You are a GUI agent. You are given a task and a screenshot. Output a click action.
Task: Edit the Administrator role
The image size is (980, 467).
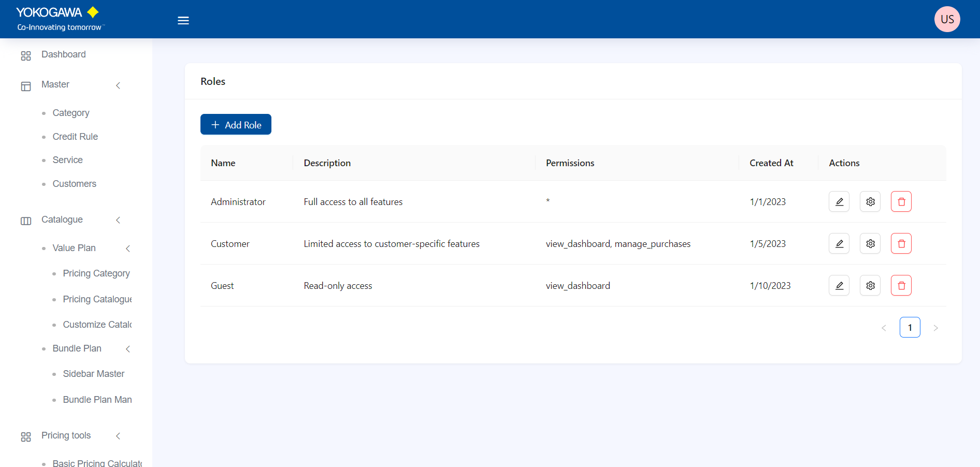[839, 201]
